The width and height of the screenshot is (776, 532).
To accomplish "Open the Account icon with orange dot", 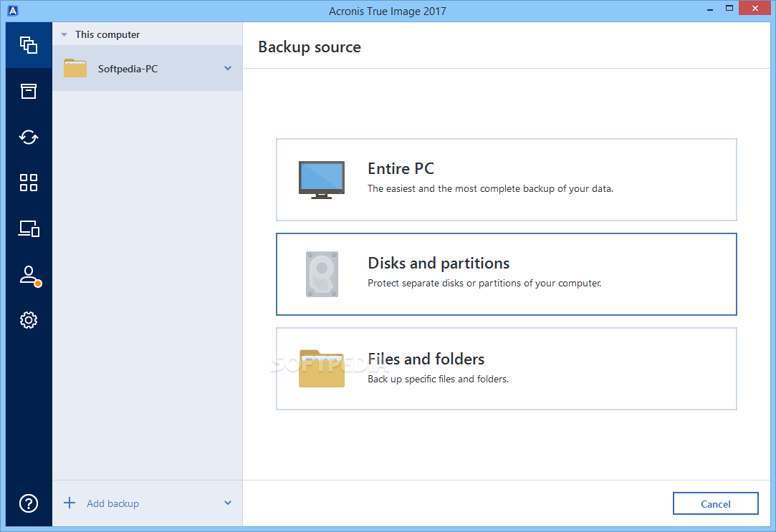I will tap(29, 276).
